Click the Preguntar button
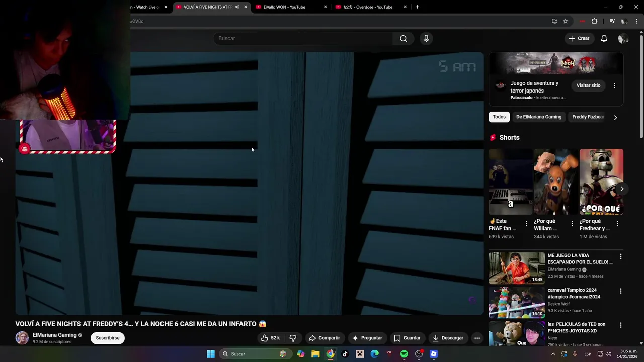The height and width of the screenshot is (362, 644). tap(367, 338)
